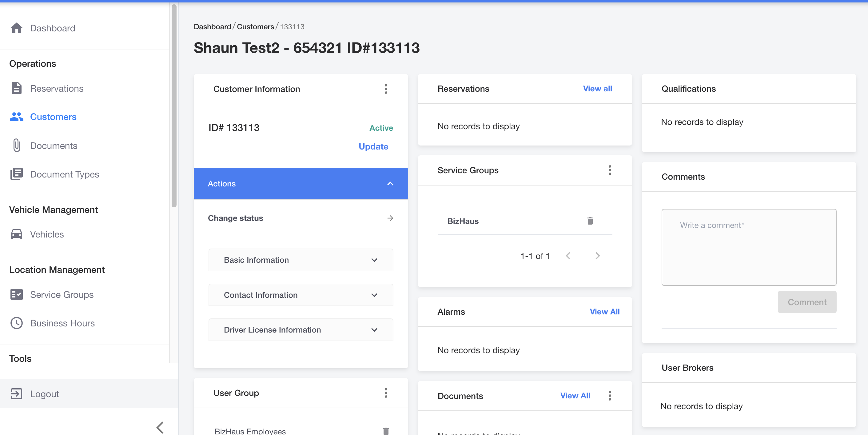The image size is (868, 435).
Task: Click the Business Hours clock icon
Action: (x=17, y=323)
